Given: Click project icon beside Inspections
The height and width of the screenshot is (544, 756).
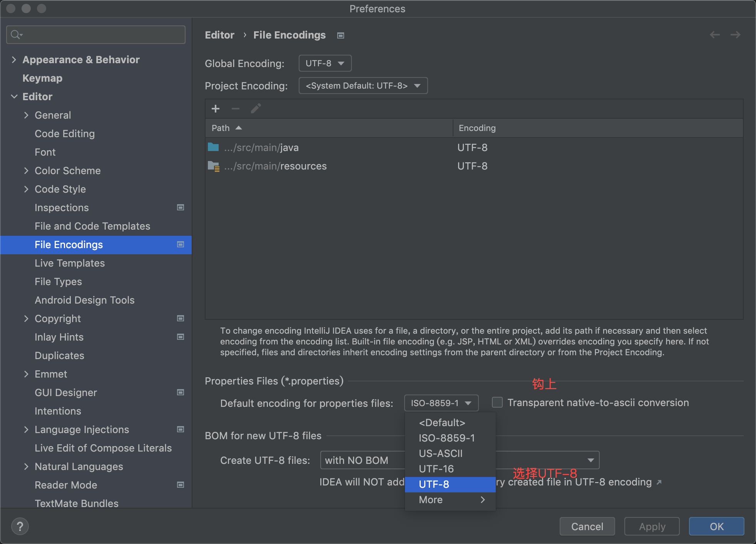Looking at the screenshot, I should pos(180,207).
